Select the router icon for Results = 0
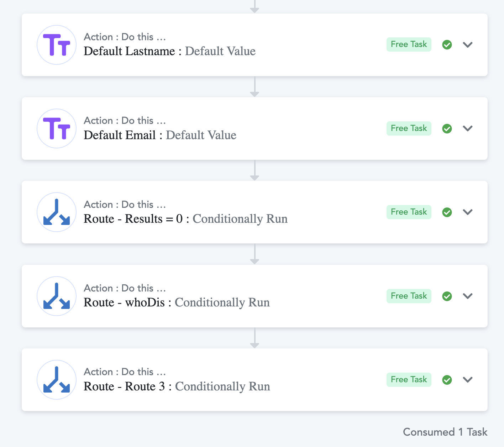Viewport: 504px width, 447px height. click(x=57, y=212)
